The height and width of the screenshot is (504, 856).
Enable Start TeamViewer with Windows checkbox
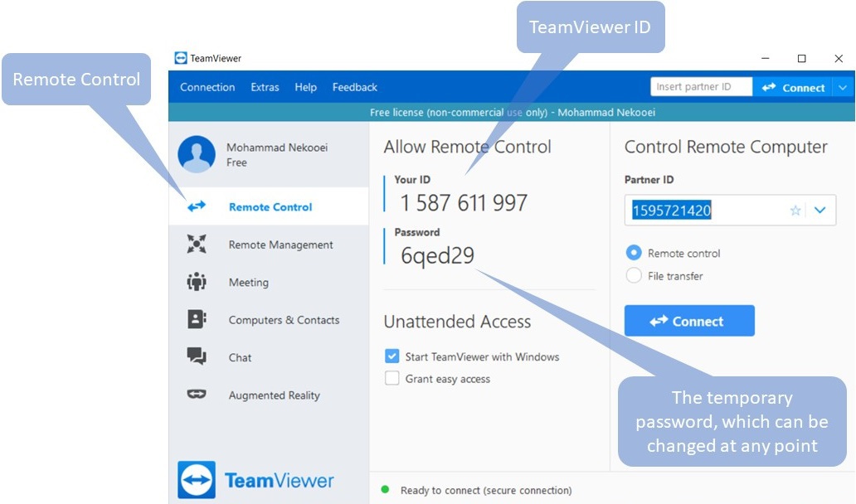click(x=392, y=356)
